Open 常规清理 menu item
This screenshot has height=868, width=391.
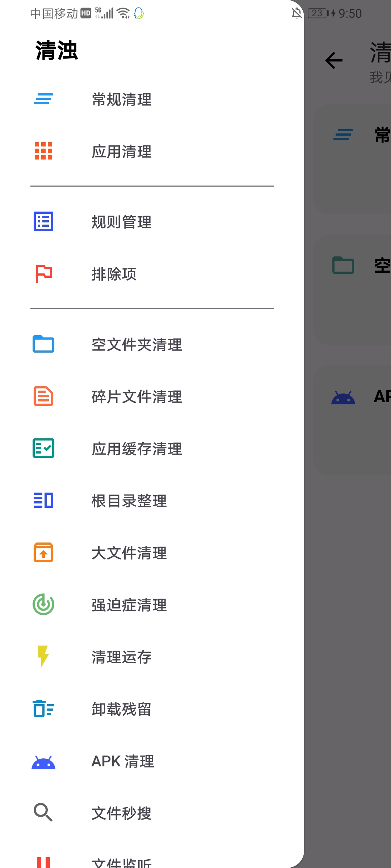152,99
